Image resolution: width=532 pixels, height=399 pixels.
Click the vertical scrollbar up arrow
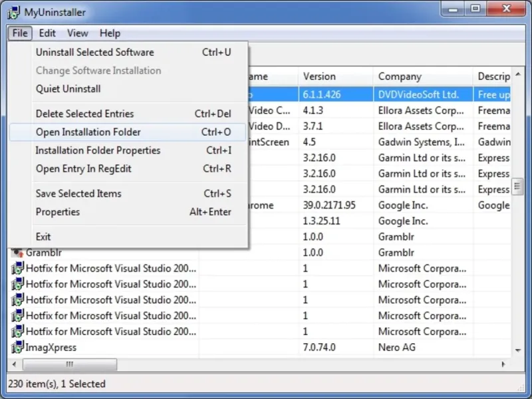(x=517, y=73)
